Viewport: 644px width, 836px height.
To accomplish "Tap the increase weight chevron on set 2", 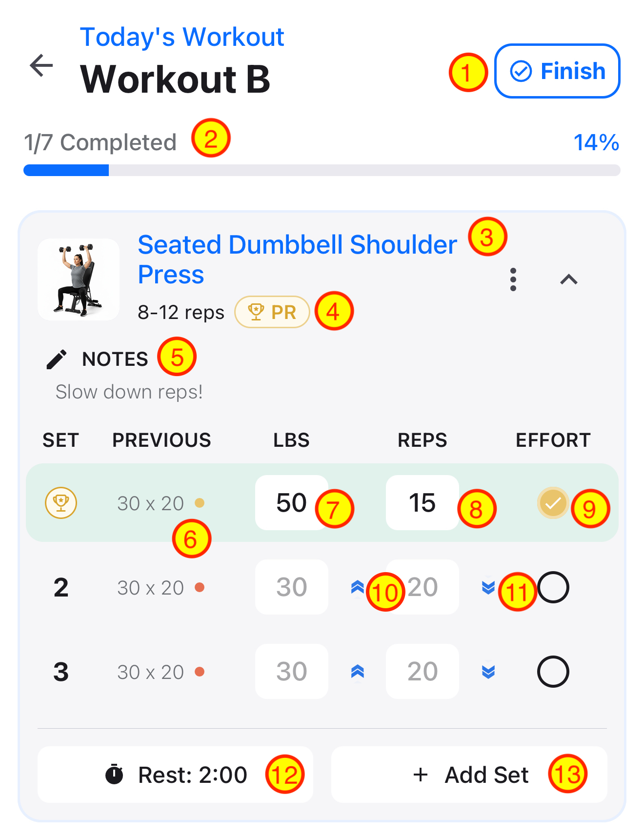I will click(358, 587).
